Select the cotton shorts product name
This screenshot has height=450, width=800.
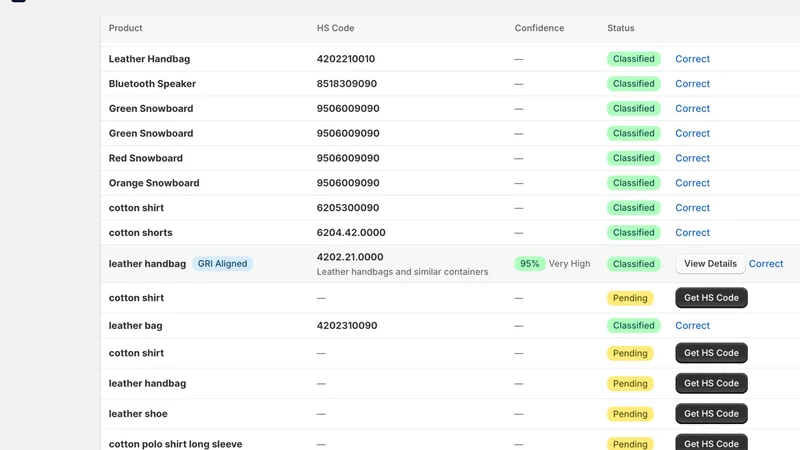[x=140, y=233]
